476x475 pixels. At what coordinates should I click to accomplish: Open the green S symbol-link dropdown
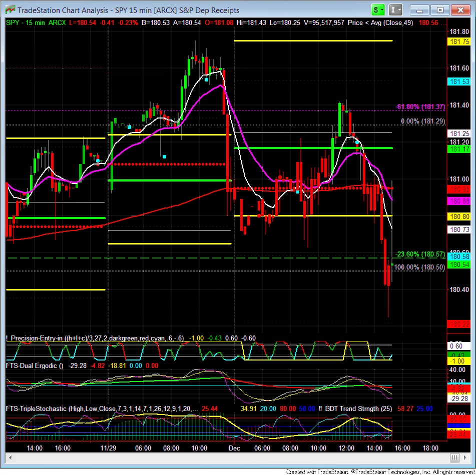[x=378, y=10]
